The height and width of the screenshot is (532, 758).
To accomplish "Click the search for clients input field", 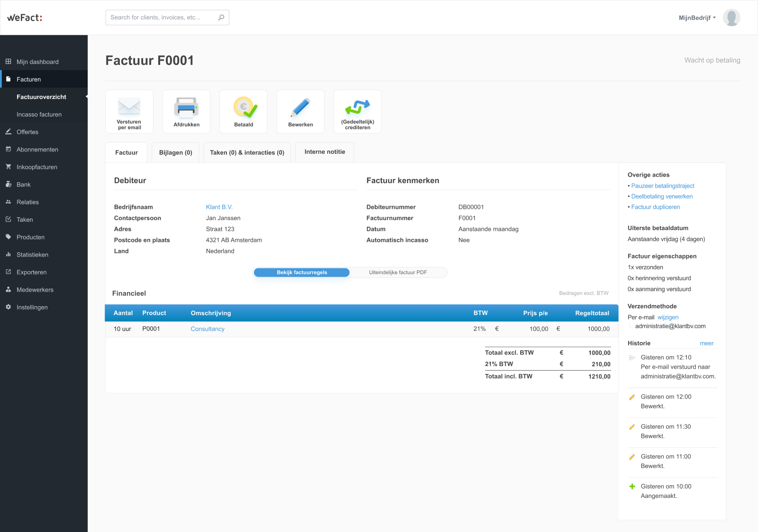I will [x=161, y=18].
